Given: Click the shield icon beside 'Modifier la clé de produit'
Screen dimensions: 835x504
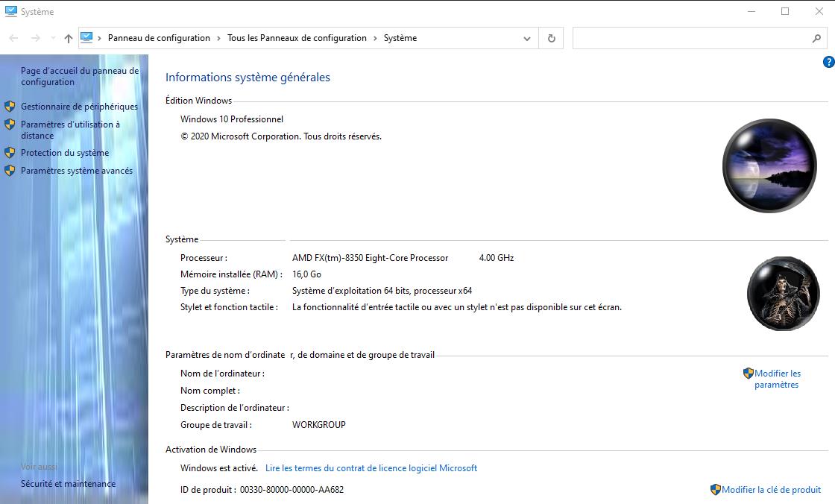Looking at the screenshot, I should (x=716, y=489).
